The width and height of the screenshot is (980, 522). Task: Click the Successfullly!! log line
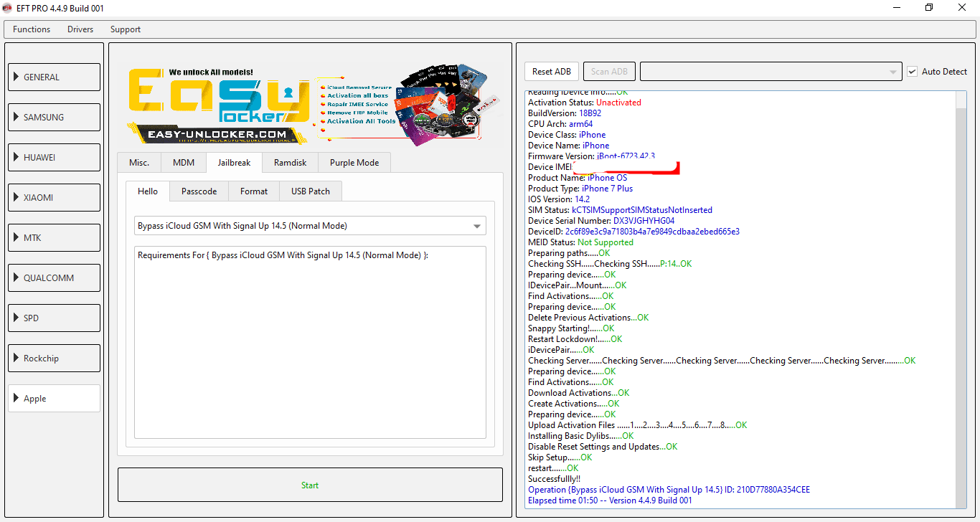click(554, 479)
